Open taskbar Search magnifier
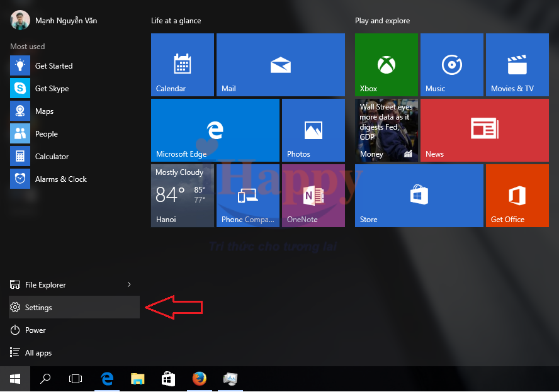Screen dimensions: 559x392 [x=45, y=379]
